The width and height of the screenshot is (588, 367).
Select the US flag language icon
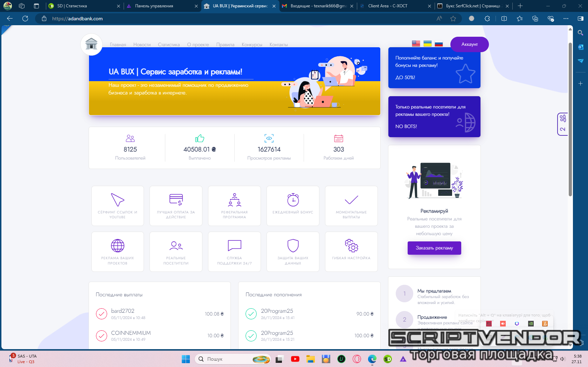(416, 44)
